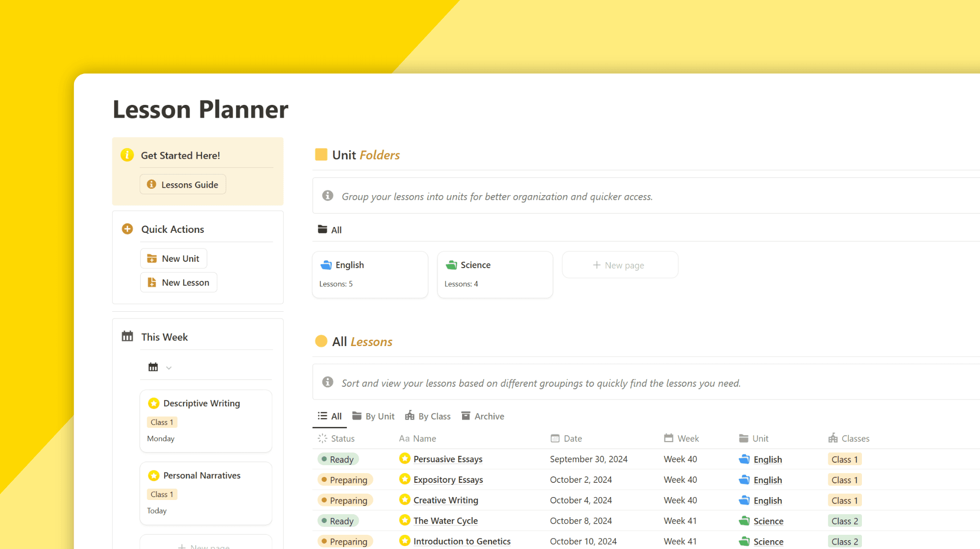Click the blue folder icon on English unit card
The height and width of the screenshot is (549, 980).
point(326,265)
